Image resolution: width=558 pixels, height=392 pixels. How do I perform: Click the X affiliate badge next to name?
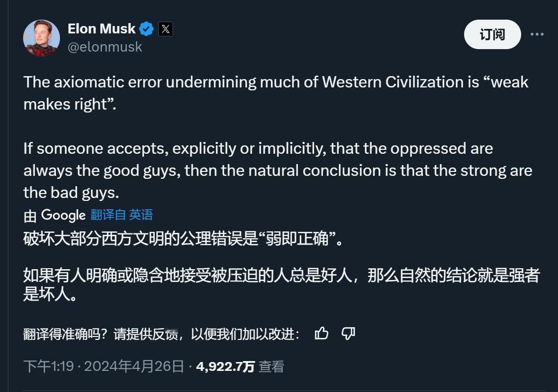[x=166, y=29]
